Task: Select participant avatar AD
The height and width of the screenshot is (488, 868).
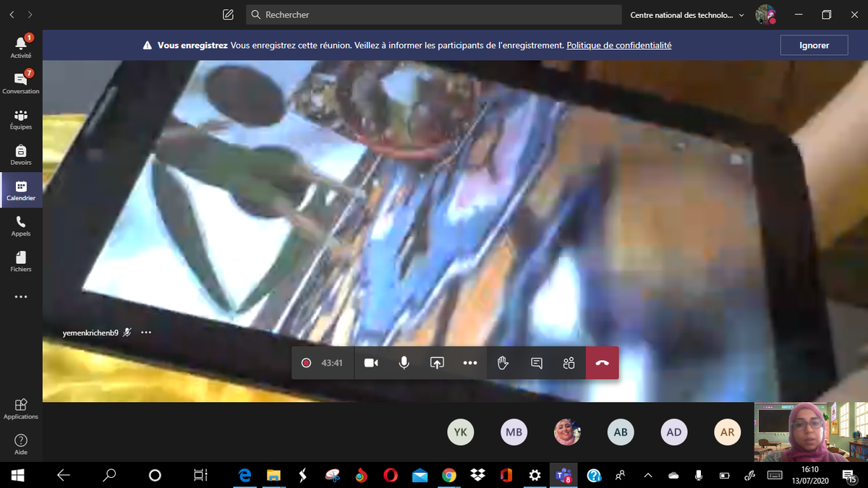Action: click(674, 432)
